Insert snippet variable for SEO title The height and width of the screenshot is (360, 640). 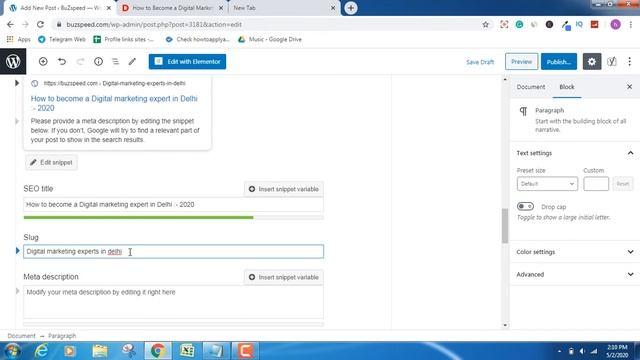click(284, 189)
